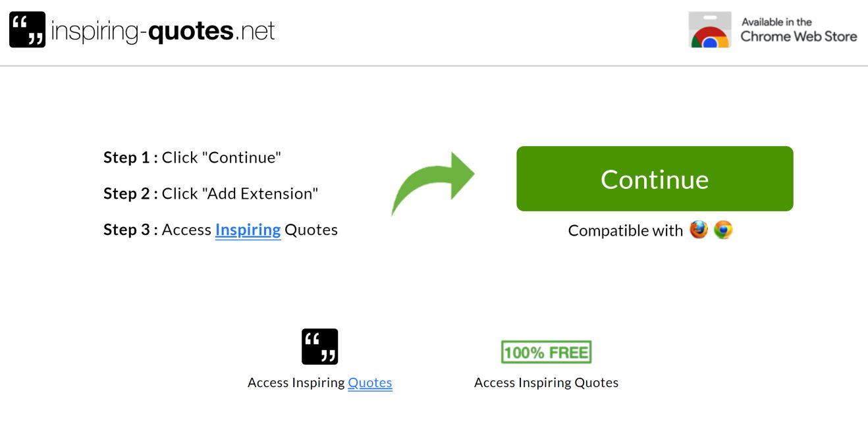Click "Access Inspiring Quotes" text under FREE badge
Screen dimensions: 868x439
coord(546,382)
